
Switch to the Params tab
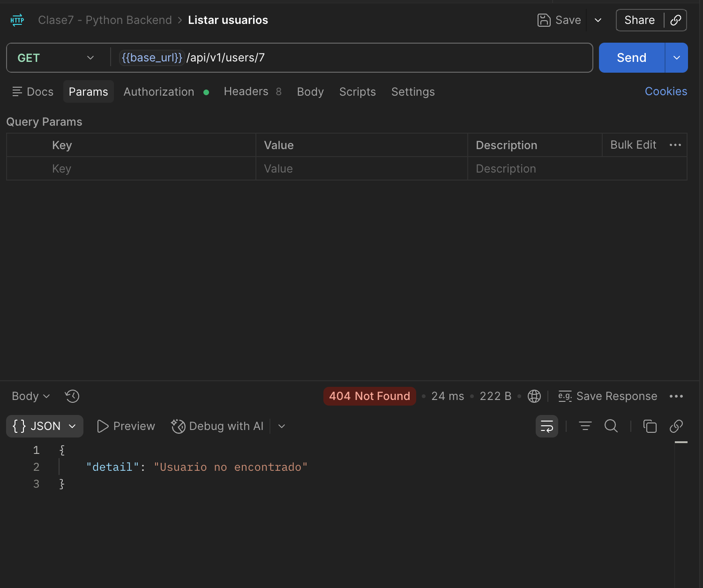point(89,92)
